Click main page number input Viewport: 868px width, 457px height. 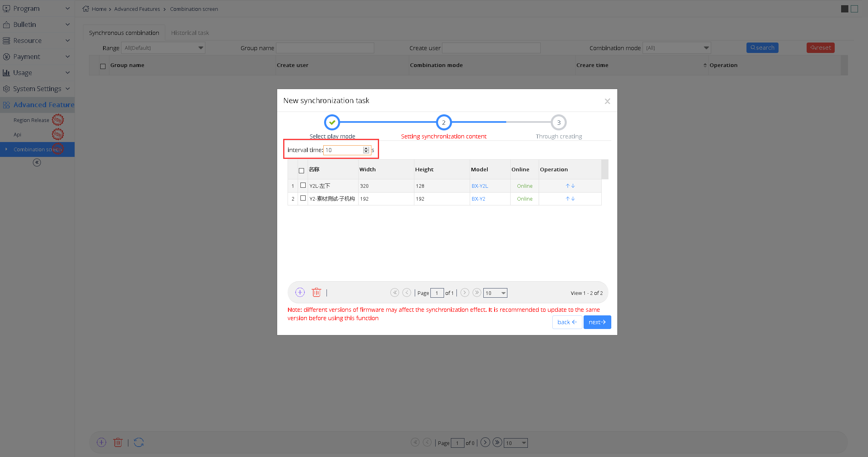pos(458,443)
